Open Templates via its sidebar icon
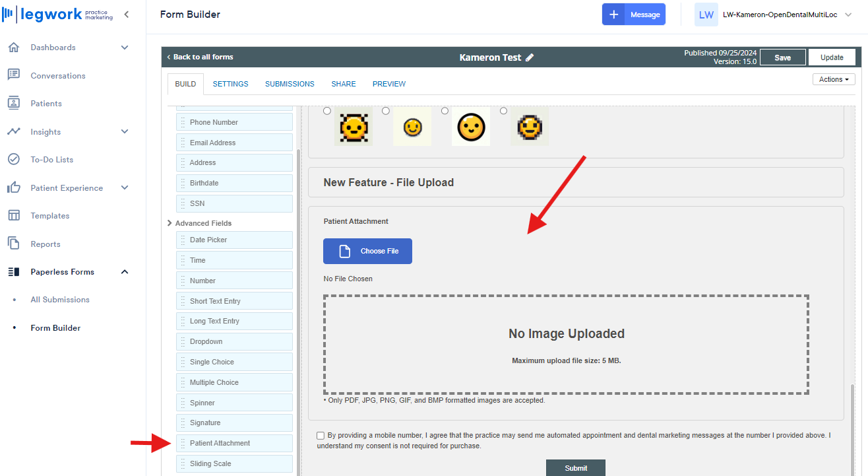The width and height of the screenshot is (868, 476). [13, 215]
